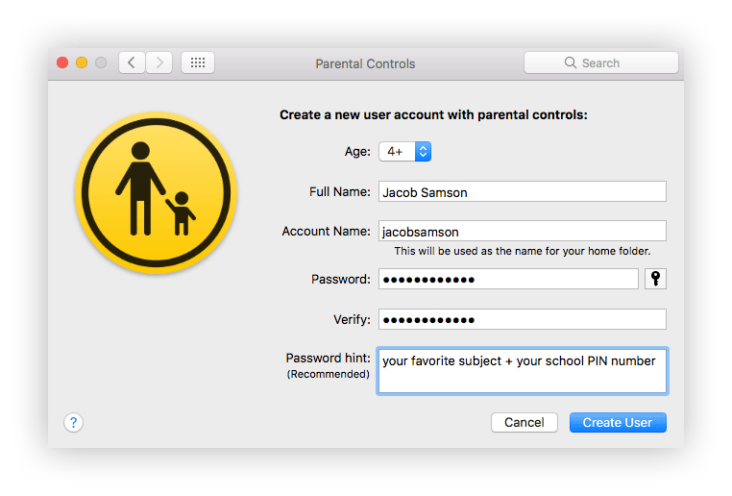
Task: Select the Account Name field jacobsamson
Action: click(x=522, y=231)
